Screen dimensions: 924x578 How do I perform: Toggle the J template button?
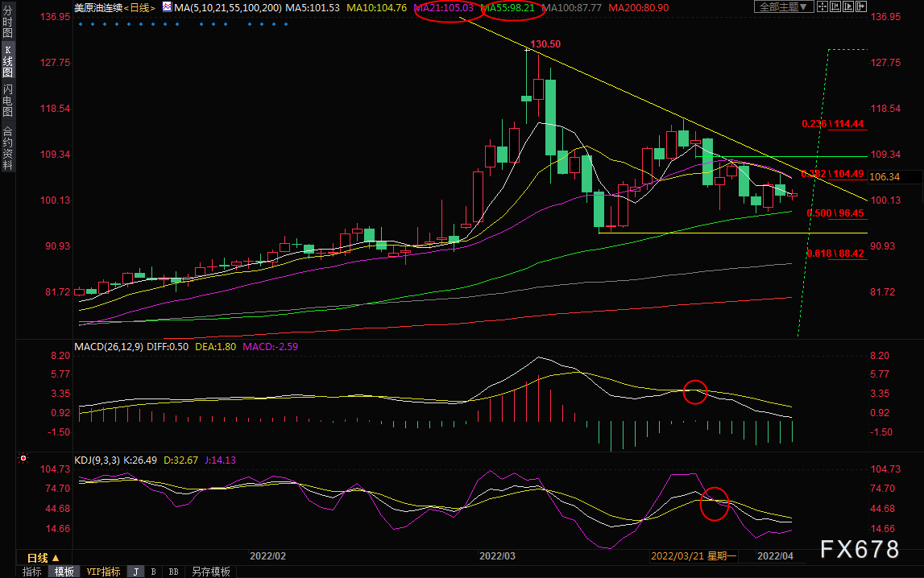coord(135,572)
